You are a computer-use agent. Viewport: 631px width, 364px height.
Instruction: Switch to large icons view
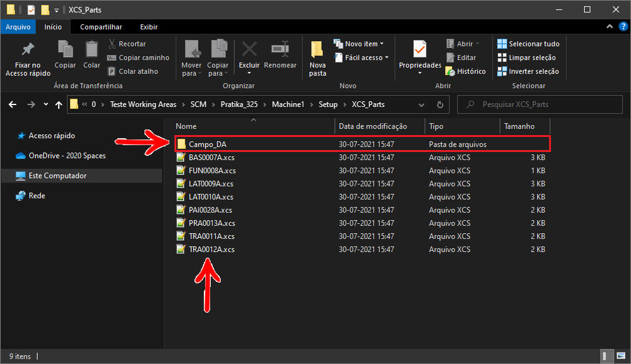click(621, 356)
